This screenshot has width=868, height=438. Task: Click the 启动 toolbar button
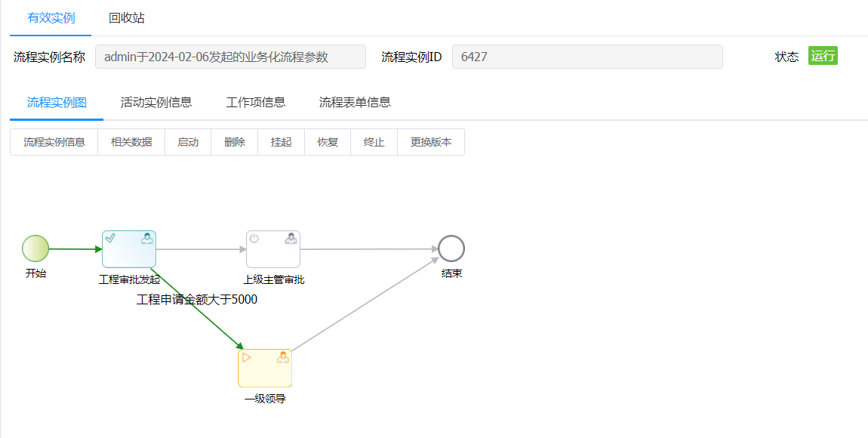click(187, 142)
